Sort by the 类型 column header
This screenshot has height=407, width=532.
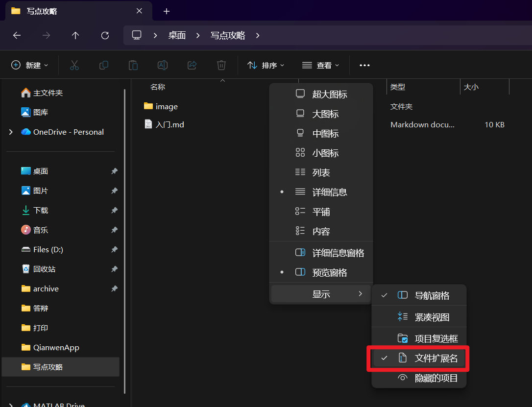(x=398, y=87)
